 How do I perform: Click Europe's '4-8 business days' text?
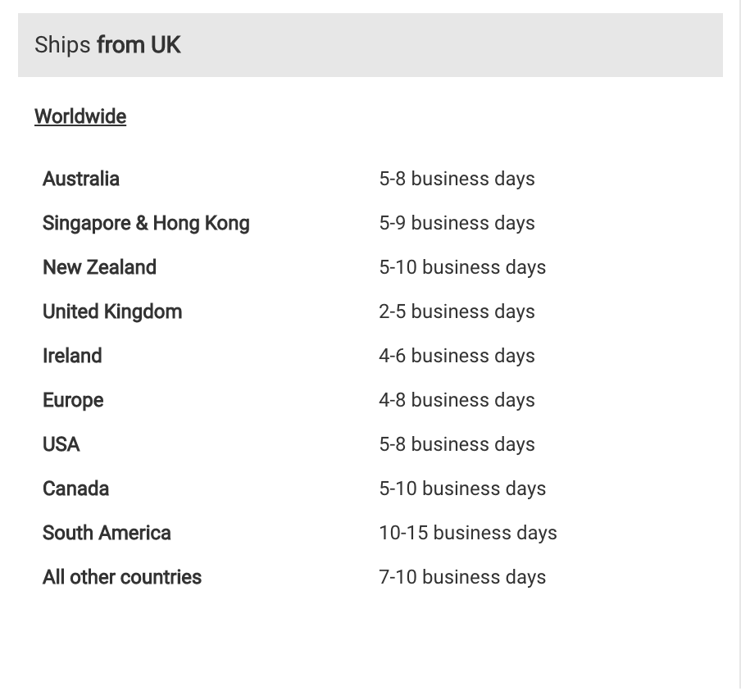457,400
